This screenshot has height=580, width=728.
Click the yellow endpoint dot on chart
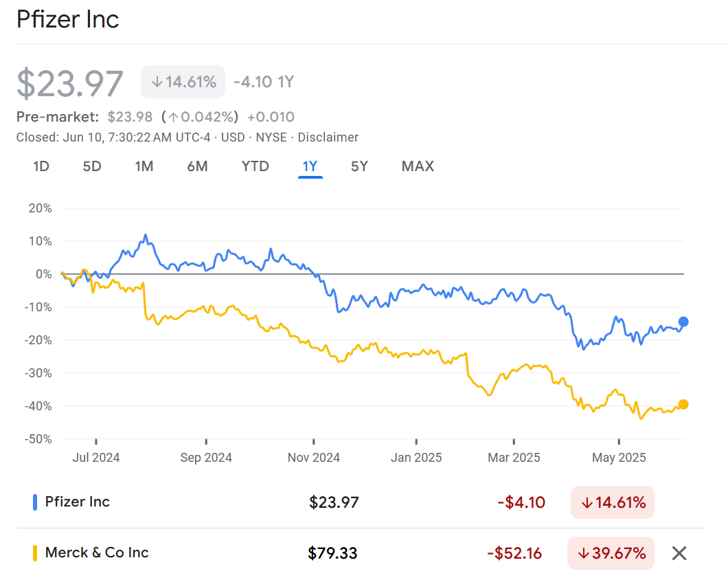click(x=683, y=404)
